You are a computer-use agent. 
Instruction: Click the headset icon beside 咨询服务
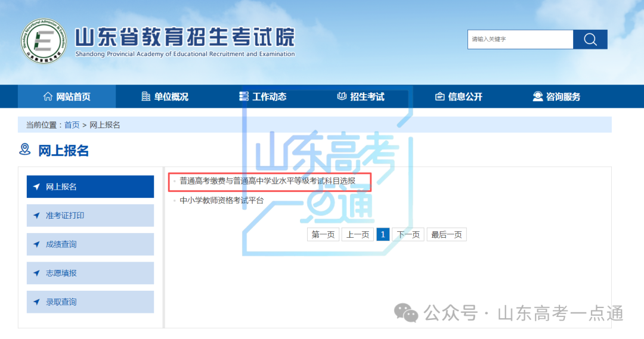point(538,97)
